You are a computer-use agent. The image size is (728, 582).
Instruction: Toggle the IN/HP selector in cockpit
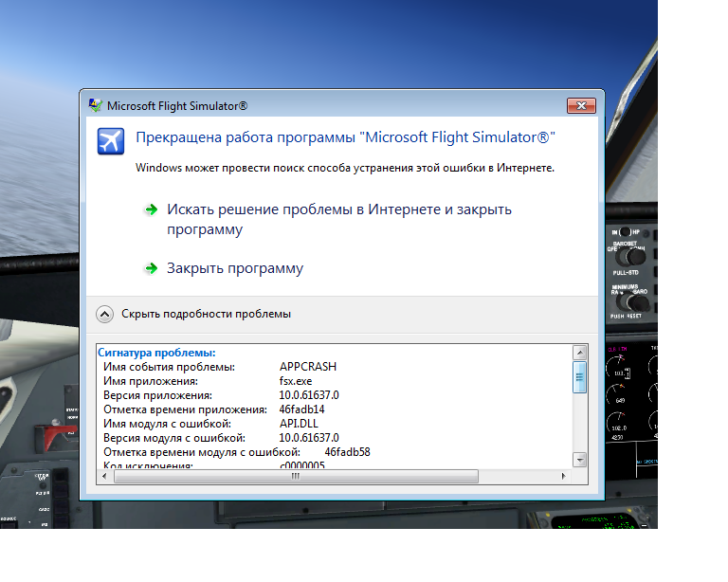click(626, 231)
